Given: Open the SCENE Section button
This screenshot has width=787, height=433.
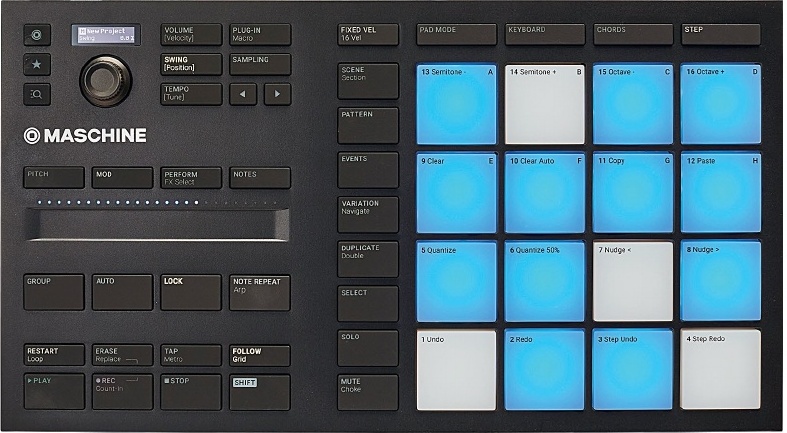Looking at the screenshot, I should click(368, 81).
